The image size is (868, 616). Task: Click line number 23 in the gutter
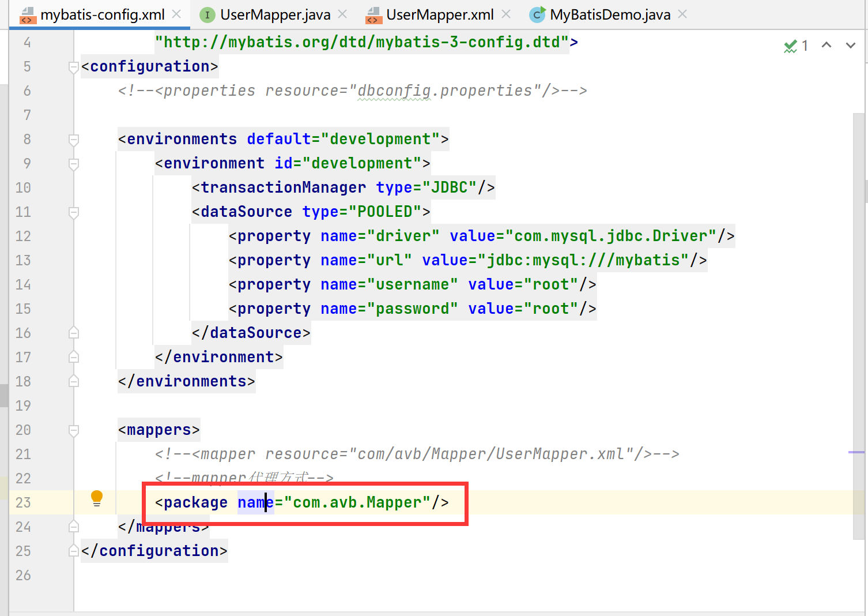[23, 502]
